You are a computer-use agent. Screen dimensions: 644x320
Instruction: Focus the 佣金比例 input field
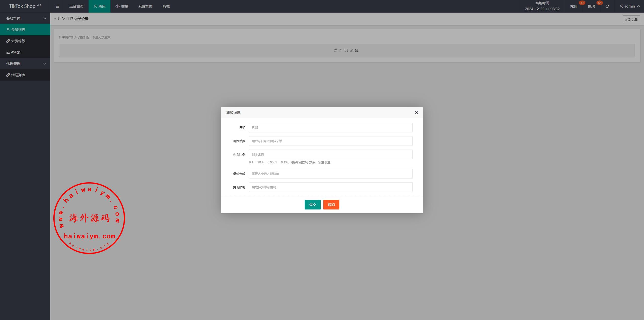[x=331, y=154]
